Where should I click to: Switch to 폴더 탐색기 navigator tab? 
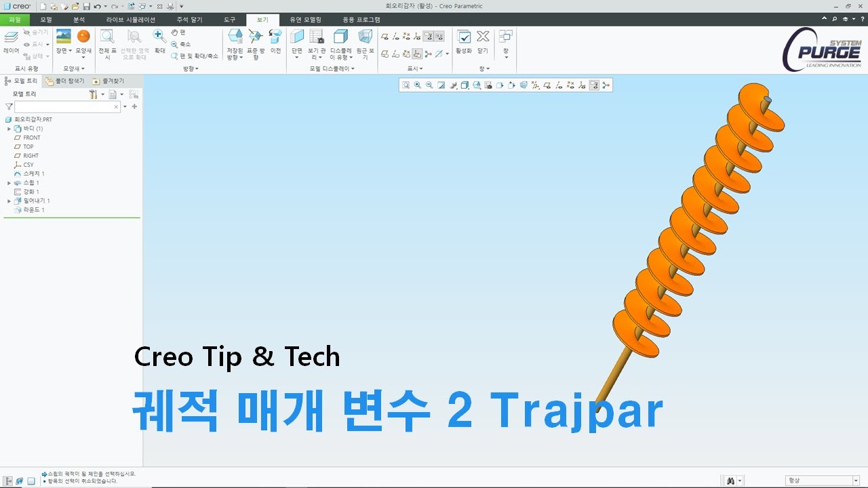(x=65, y=81)
